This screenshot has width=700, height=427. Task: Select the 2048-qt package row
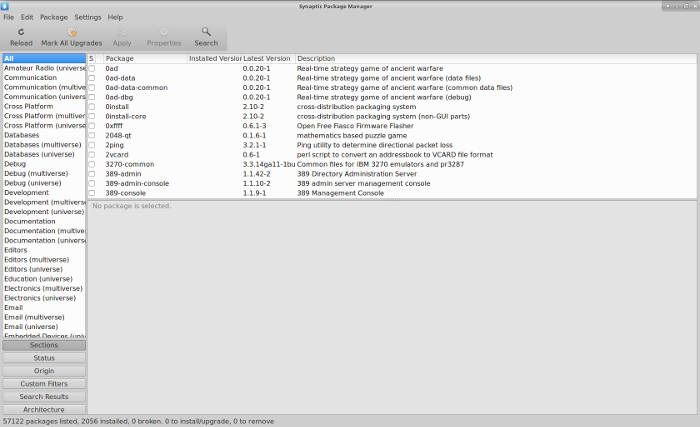click(392, 135)
